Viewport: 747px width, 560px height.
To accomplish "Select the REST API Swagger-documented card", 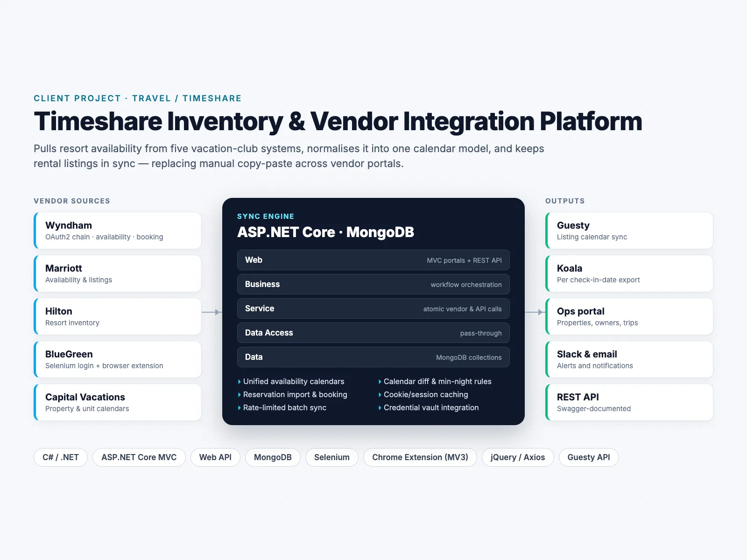I will [629, 402].
